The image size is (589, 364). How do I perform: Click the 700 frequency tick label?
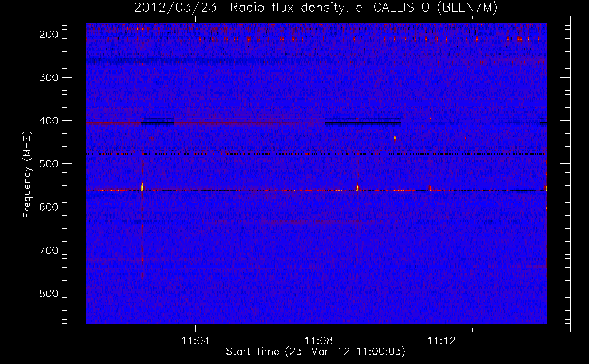tap(49, 250)
